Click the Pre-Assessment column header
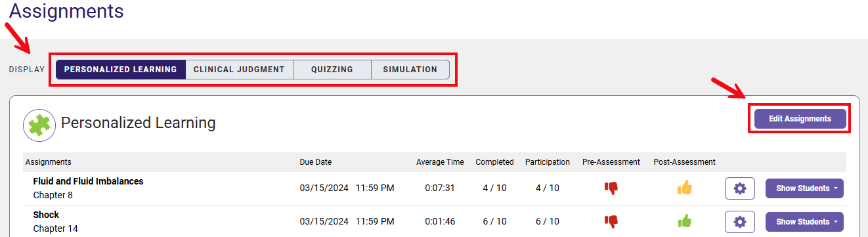The width and height of the screenshot is (868, 237). tap(611, 162)
